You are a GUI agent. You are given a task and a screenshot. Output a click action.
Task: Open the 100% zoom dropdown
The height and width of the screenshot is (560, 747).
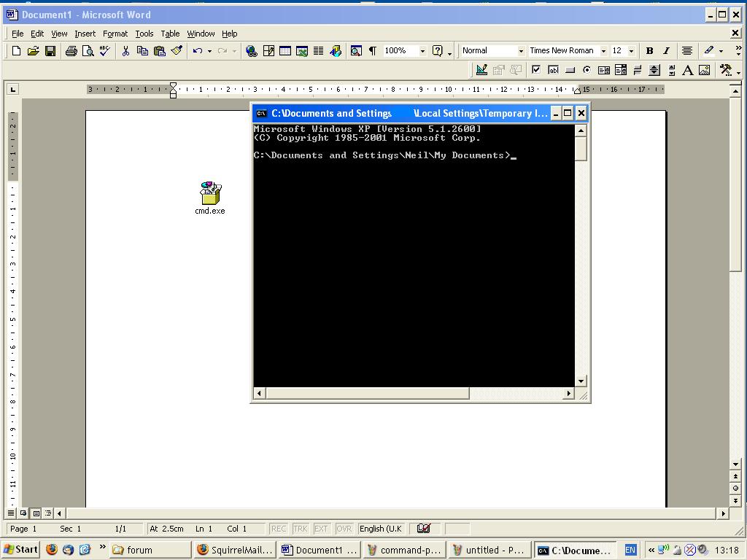(422, 50)
